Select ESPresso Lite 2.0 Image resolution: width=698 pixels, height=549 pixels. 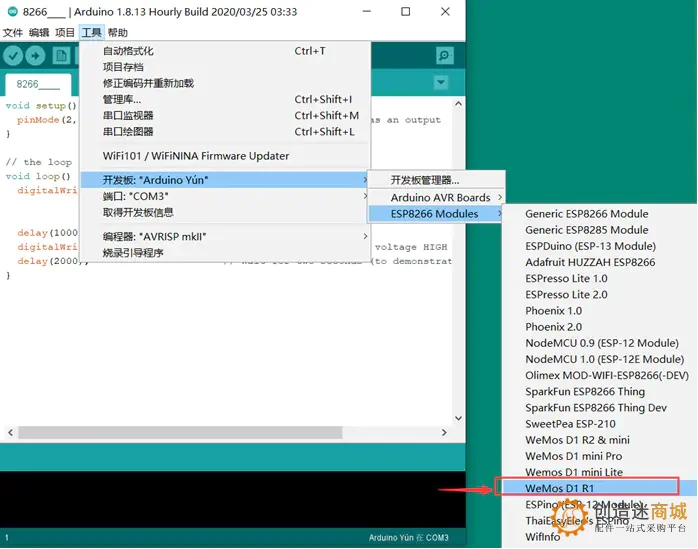tap(599, 294)
